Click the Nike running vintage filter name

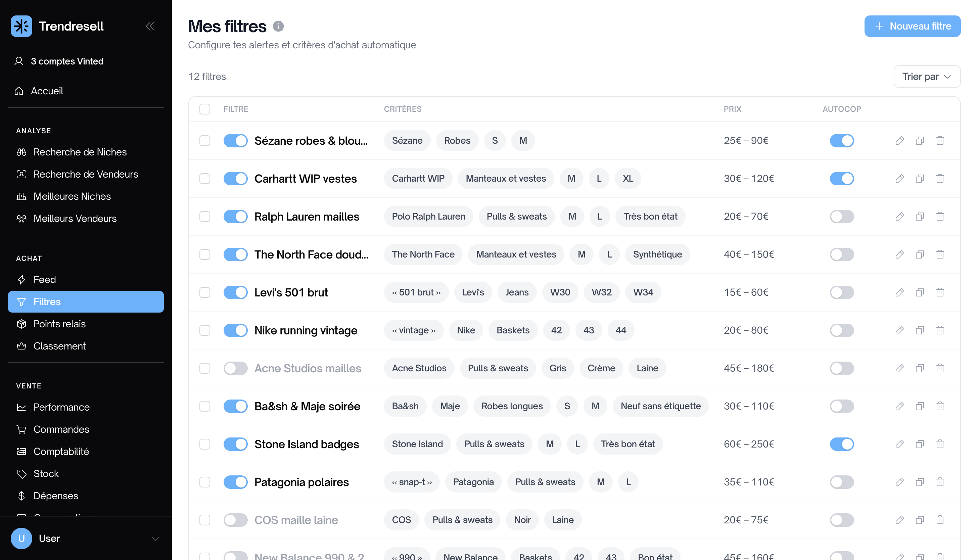pos(306,330)
